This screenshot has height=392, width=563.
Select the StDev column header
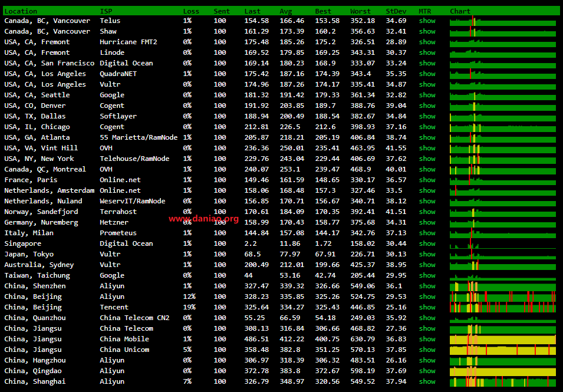coord(396,11)
